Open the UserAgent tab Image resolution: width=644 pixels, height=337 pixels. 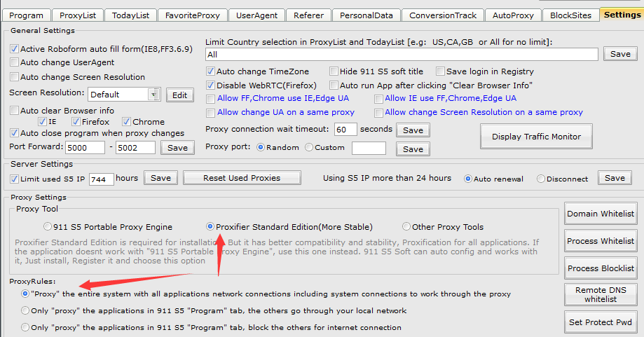coord(256,15)
